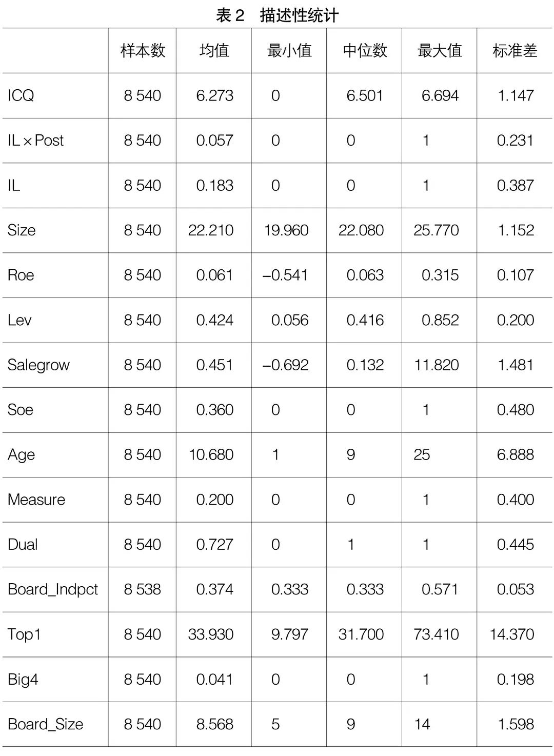Click the 标准差 column header
The width and height of the screenshot is (554, 756).
[x=515, y=51]
